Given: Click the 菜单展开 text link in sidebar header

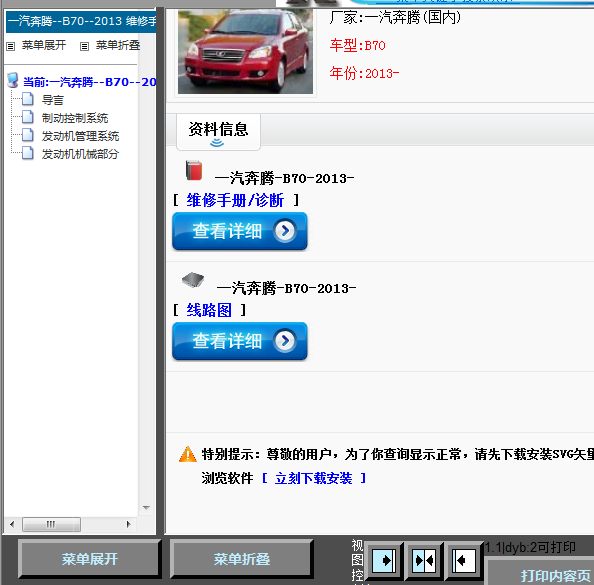Looking at the screenshot, I should [x=44, y=45].
